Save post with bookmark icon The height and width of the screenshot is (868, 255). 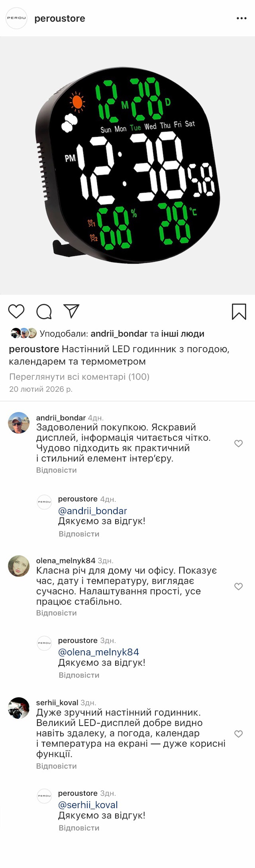point(239,312)
